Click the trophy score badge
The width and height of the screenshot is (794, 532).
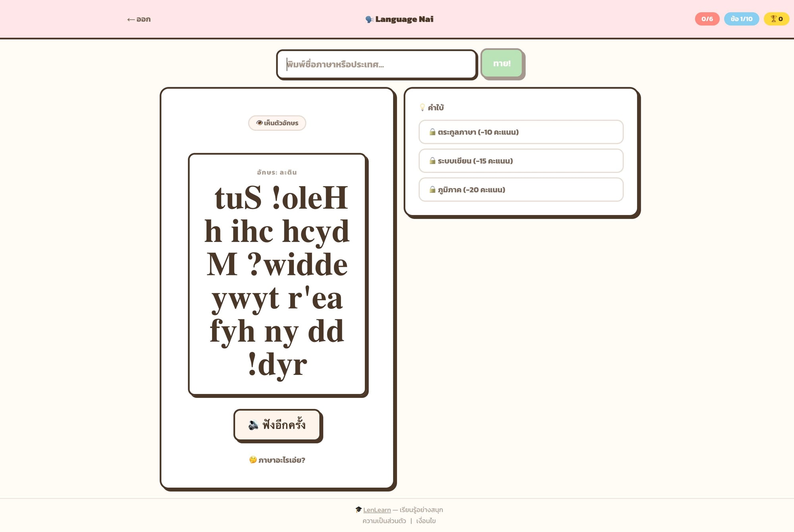click(x=776, y=19)
